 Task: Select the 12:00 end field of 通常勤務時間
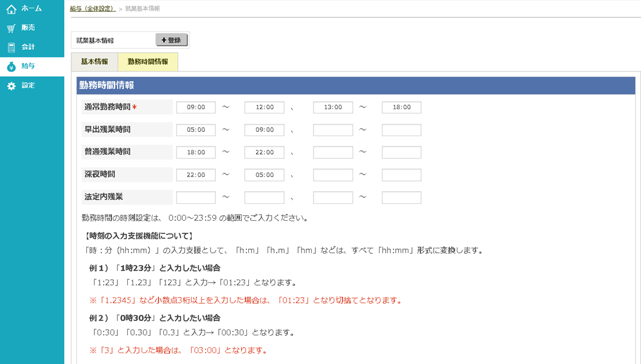coord(264,107)
